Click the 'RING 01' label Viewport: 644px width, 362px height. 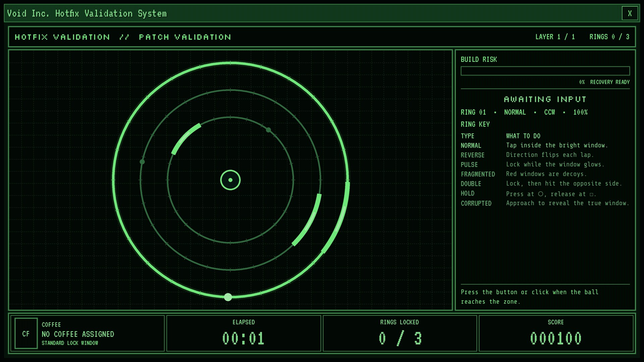click(x=473, y=112)
